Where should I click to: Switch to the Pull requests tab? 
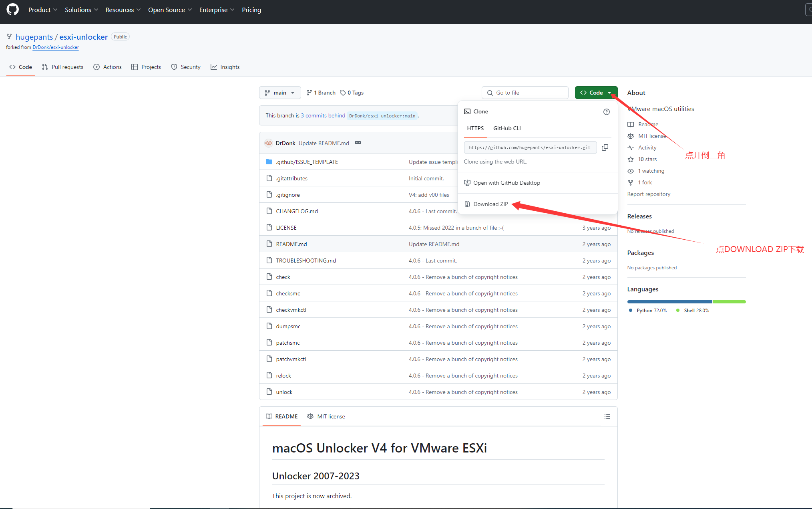(x=62, y=67)
